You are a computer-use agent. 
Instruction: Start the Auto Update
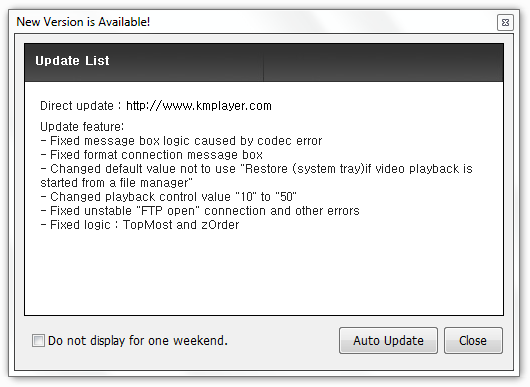(x=388, y=340)
